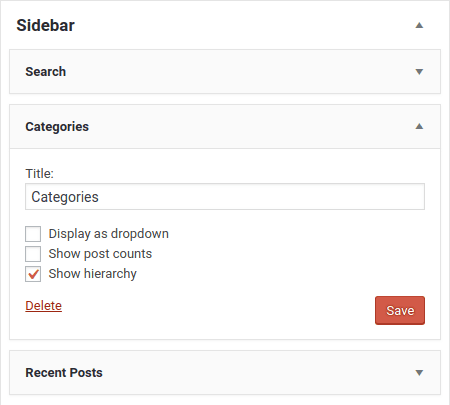Screen dimensions: 450x405
Task: Check the Show post counts box
Action: point(33,254)
